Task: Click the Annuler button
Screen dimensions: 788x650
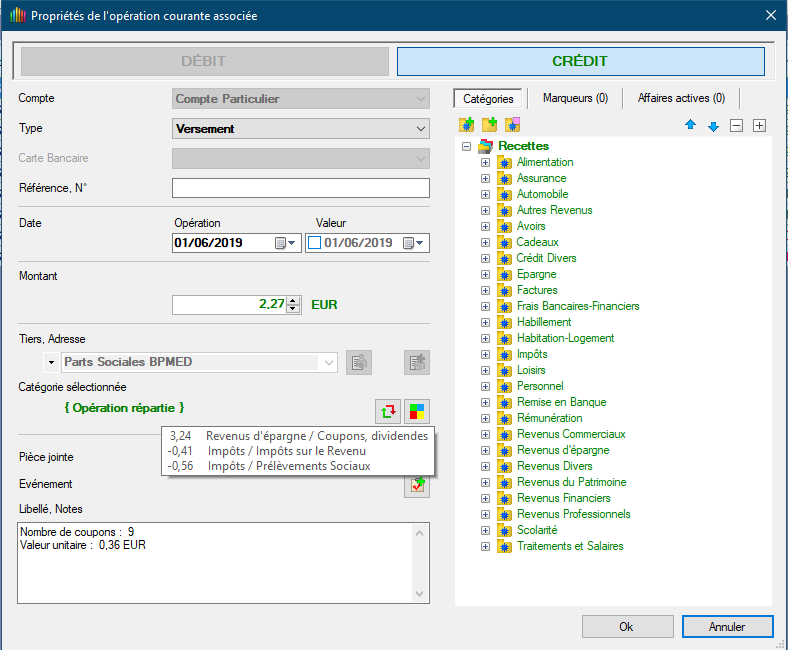Action: (727, 627)
